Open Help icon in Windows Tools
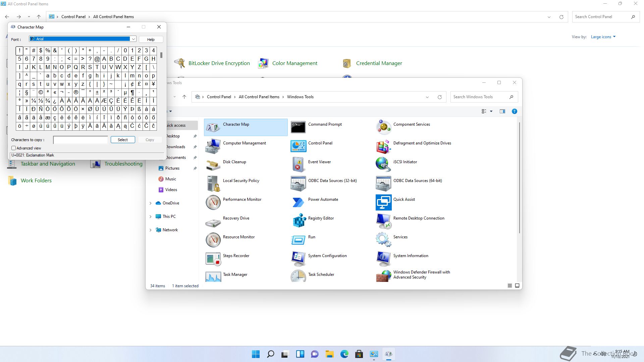This screenshot has height=362, width=644. pyautogui.click(x=514, y=111)
